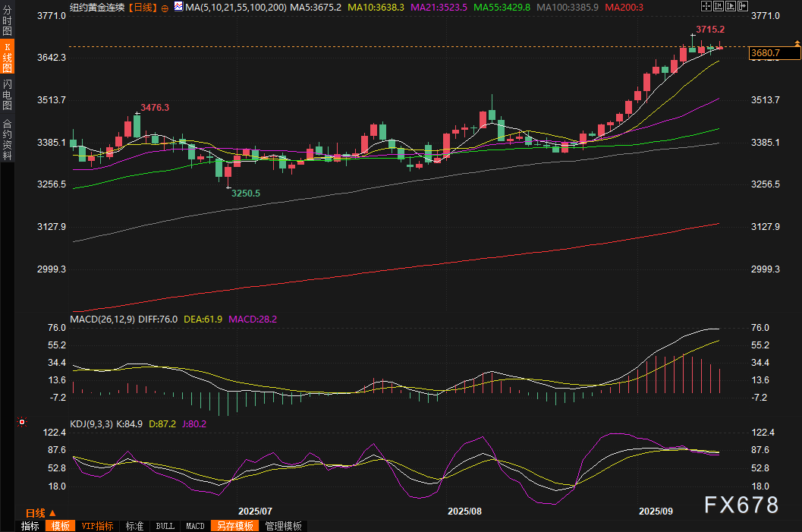Open the VIP指标 tab
802x532 pixels.
coord(97,526)
